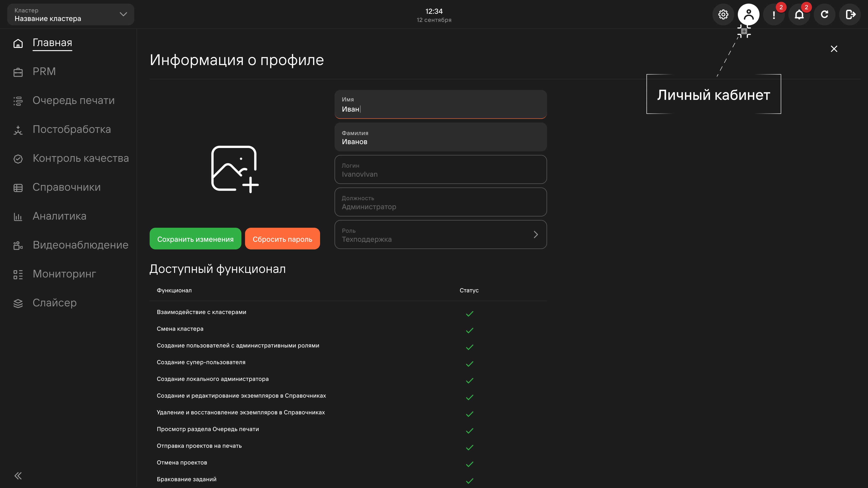Image resolution: width=868 pixels, height=488 pixels.
Task: Click the Логин field
Action: click(440, 169)
